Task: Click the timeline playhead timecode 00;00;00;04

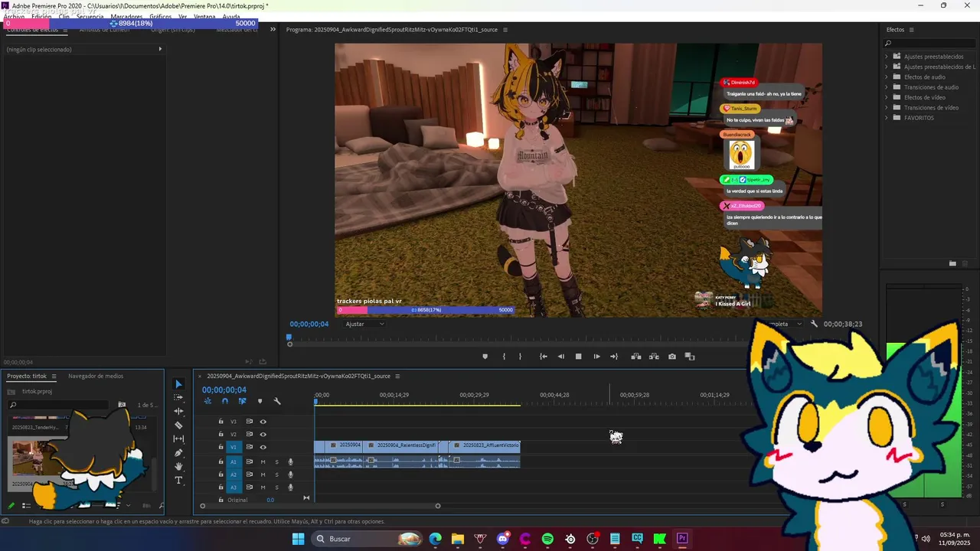Action: [x=224, y=390]
